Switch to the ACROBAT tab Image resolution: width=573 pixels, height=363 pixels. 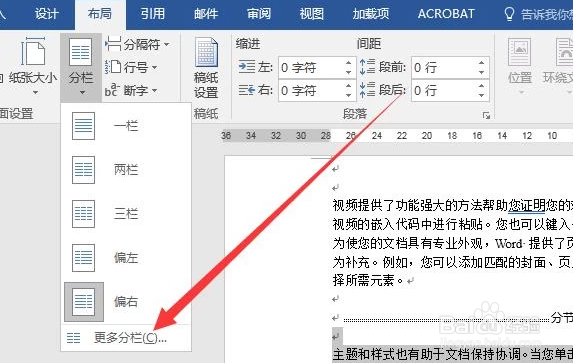tap(446, 14)
